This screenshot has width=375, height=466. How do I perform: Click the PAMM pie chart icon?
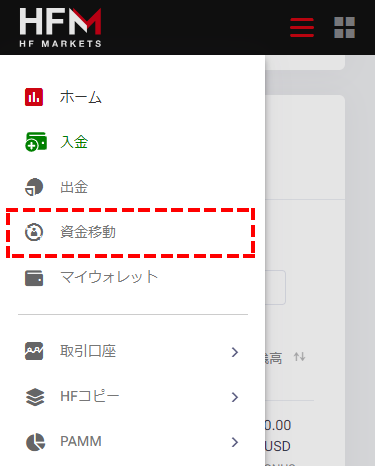pos(35,442)
